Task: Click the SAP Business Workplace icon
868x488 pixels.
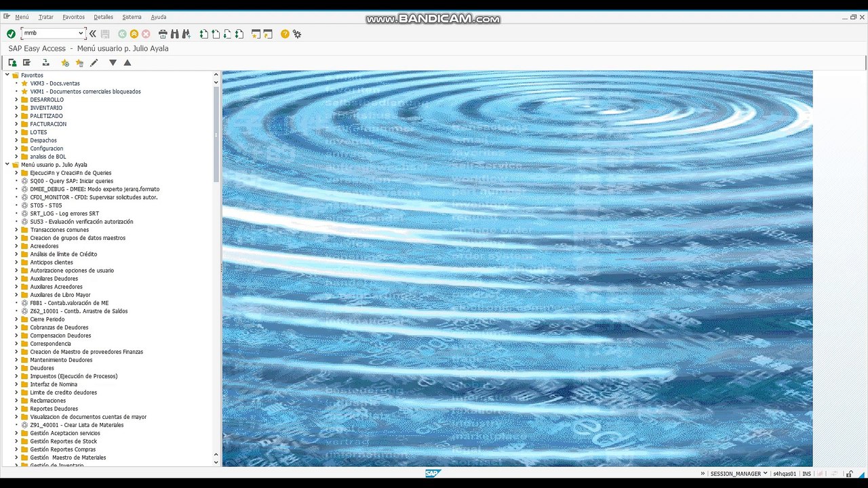Action: pos(45,62)
